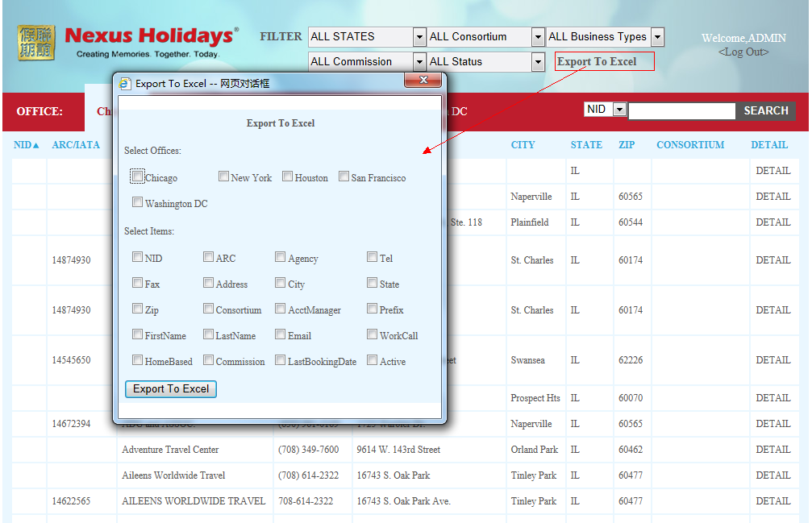Click the Swansea city cell
The image size is (812, 523).
pyautogui.click(x=527, y=360)
